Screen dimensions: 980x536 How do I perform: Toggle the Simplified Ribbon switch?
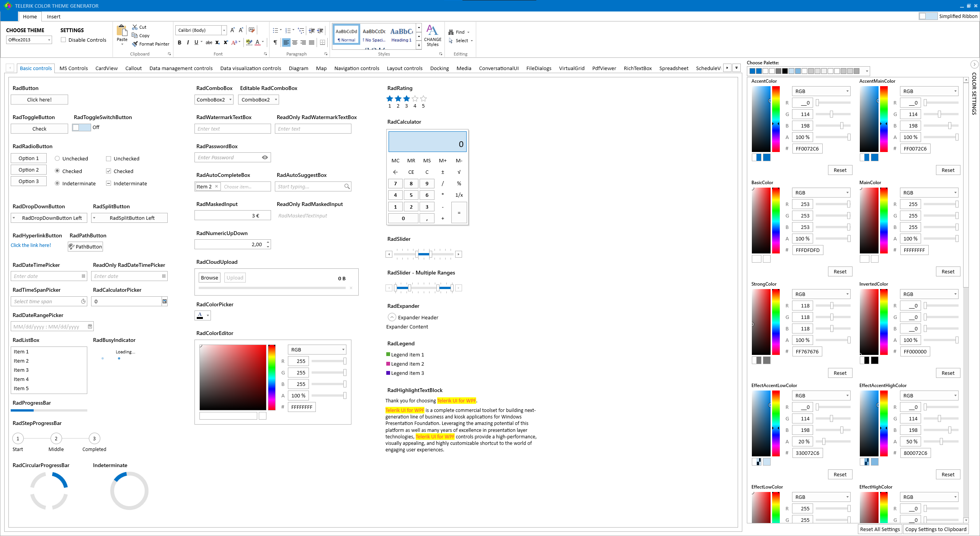point(928,16)
